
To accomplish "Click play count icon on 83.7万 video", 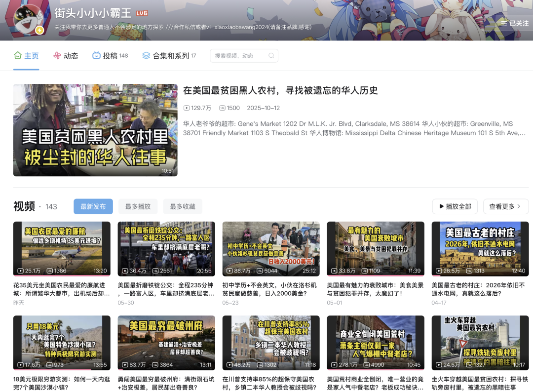I will click(x=125, y=365).
